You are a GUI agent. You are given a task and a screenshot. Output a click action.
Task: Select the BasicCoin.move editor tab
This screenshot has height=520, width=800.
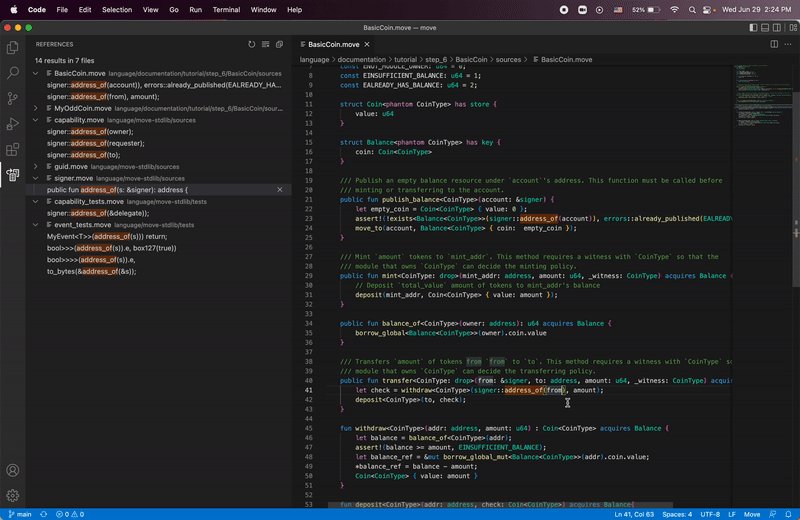(x=334, y=44)
